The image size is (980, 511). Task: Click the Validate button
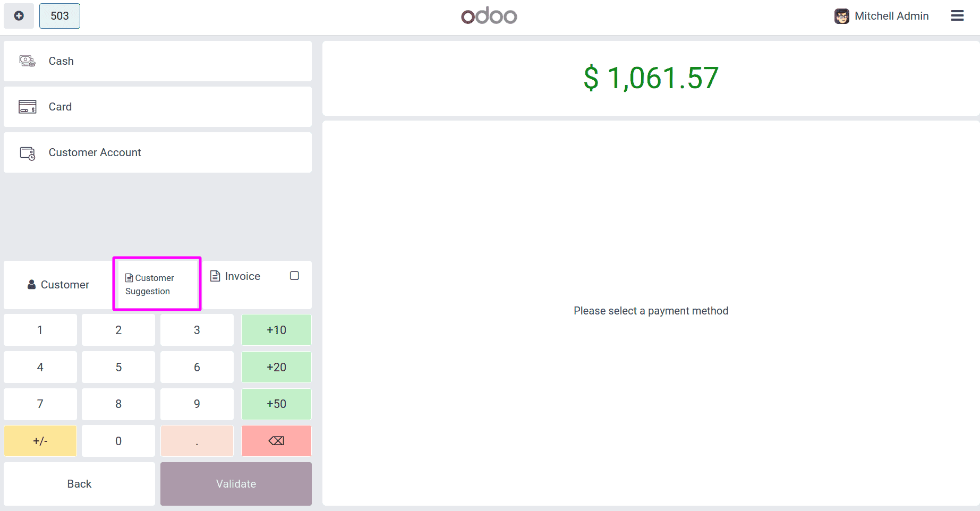236,484
